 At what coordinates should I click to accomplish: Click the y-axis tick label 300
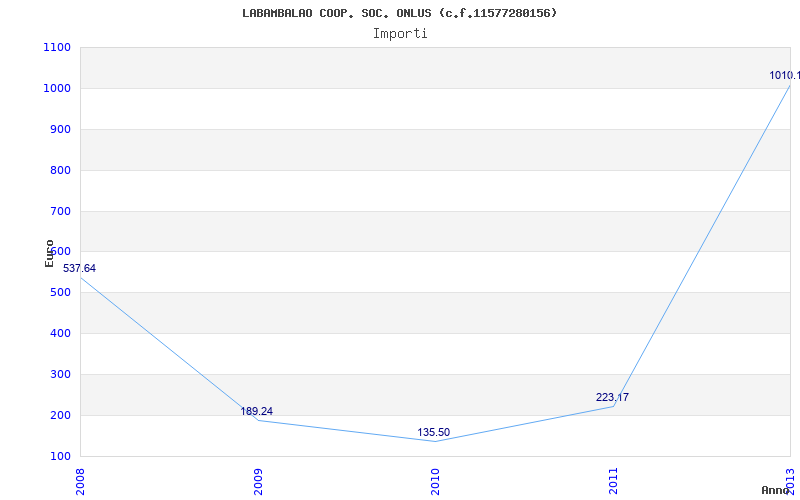(60, 374)
